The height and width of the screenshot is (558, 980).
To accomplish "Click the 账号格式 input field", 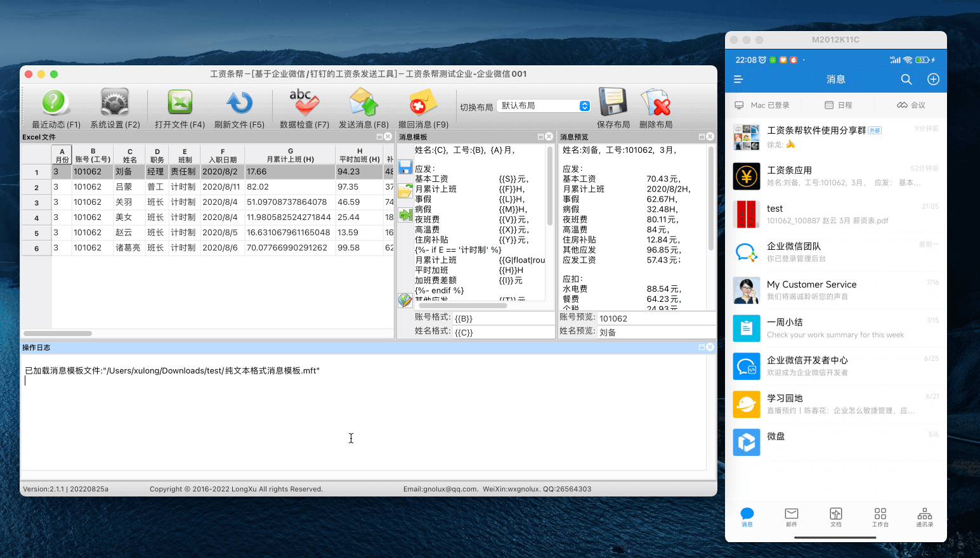I will click(x=503, y=318).
